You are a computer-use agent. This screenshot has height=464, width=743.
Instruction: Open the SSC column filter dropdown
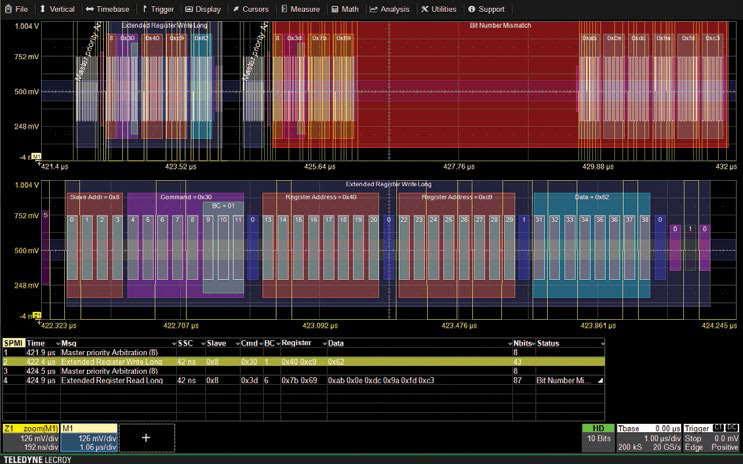pos(203,344)
